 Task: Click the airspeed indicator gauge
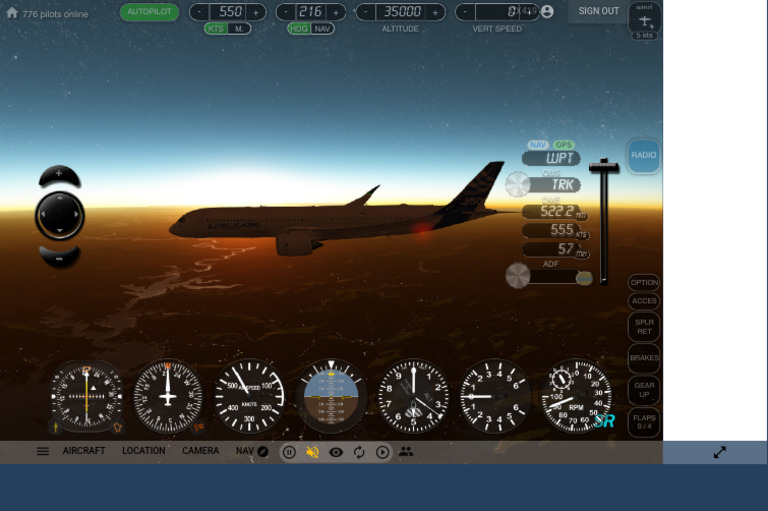[249, 396]
